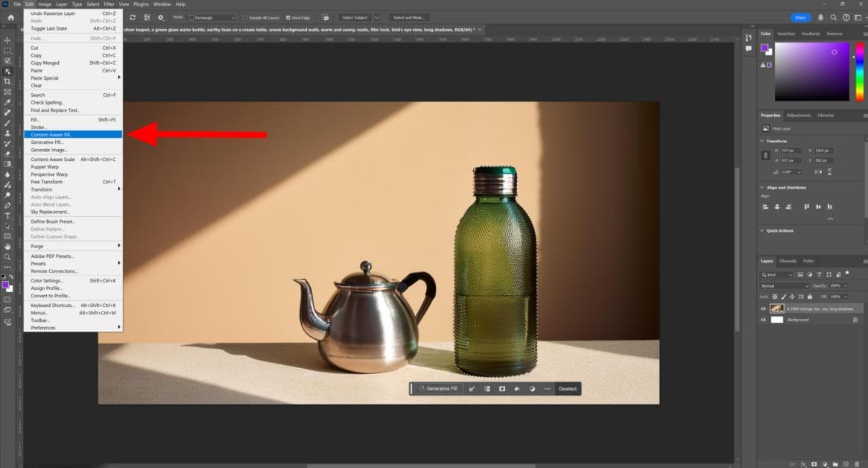Select the Horizontal Type tool
The height and width of the screenshot is (468, 868).
click(7, 216)
